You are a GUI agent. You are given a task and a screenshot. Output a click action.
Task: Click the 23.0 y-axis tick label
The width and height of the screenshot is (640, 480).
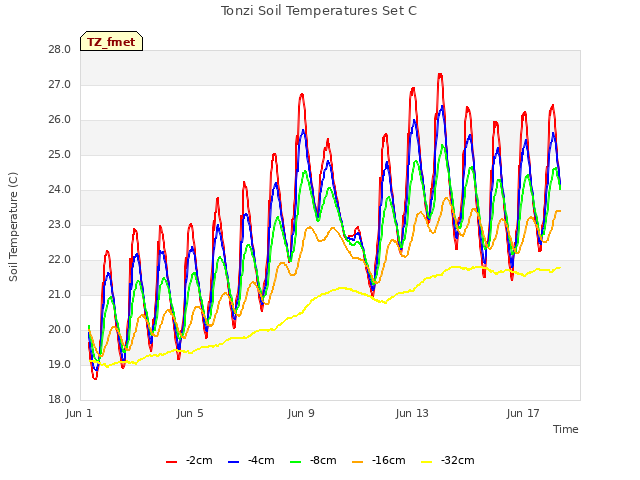tap(60, 224)
